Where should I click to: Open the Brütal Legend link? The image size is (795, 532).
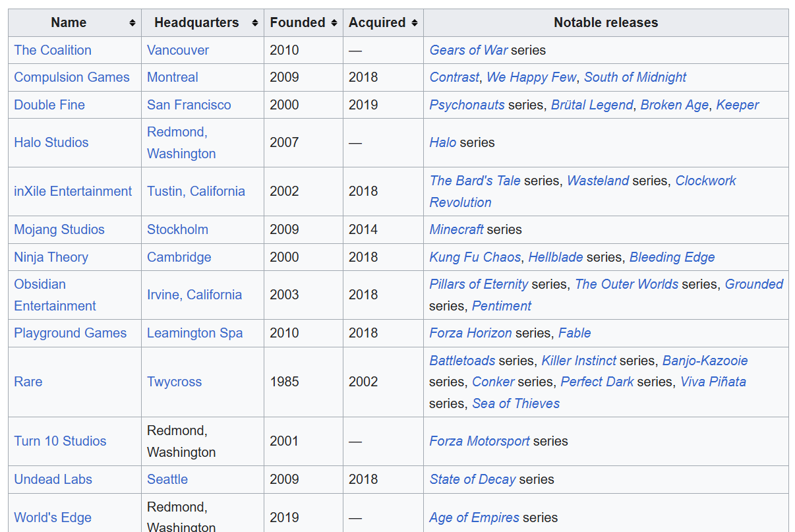tap(592, 105)
